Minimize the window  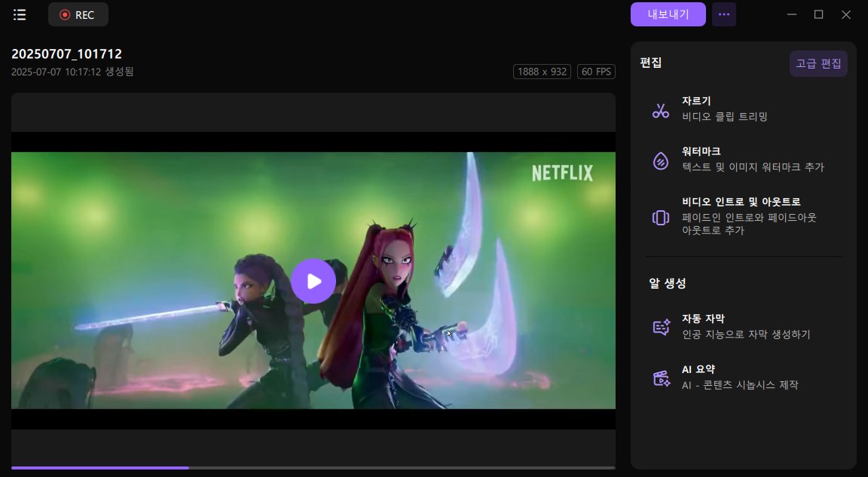coord(792,14)
